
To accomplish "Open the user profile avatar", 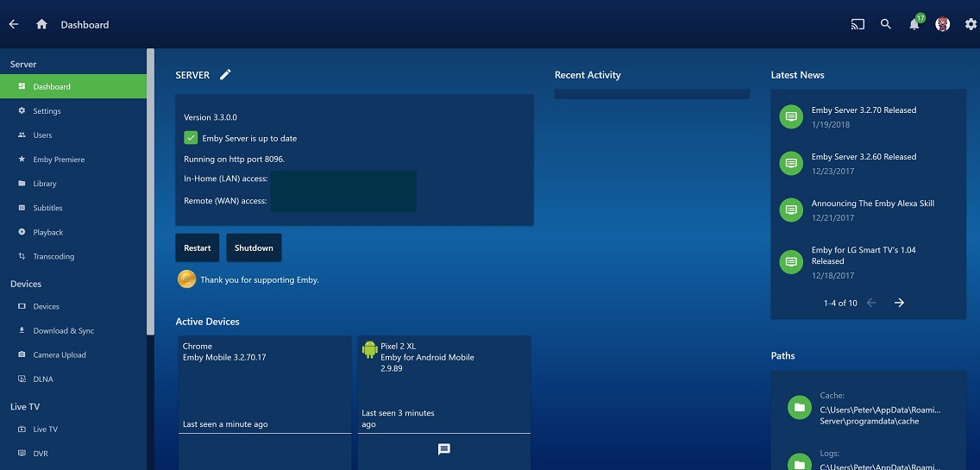I will [943, 25].
